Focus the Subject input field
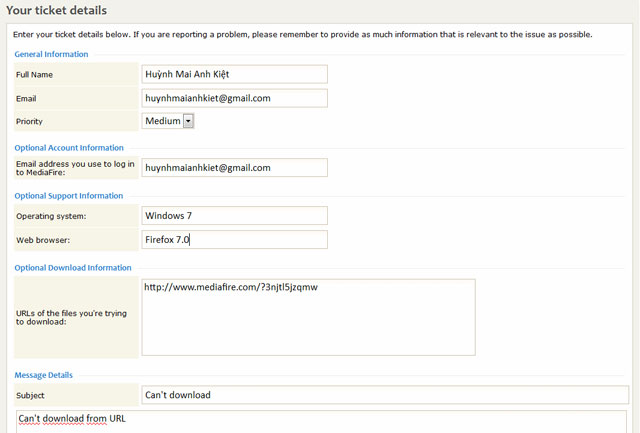Image resolution: width=640 pixels, height=433 pixels. click(384, 395)
